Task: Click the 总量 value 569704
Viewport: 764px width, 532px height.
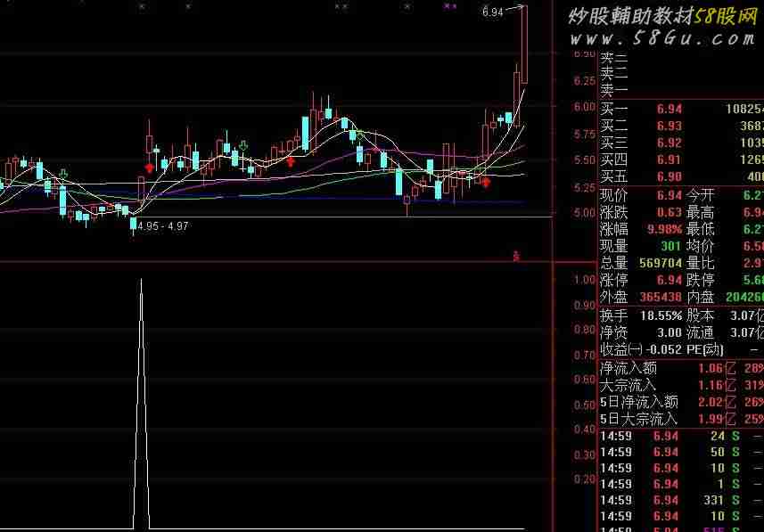Action: point(661,263)
